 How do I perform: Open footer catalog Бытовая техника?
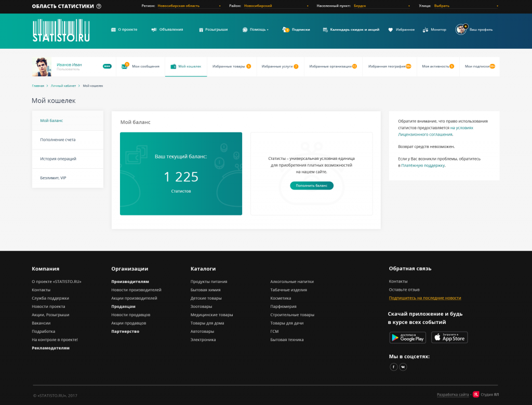tap(287, 340)
